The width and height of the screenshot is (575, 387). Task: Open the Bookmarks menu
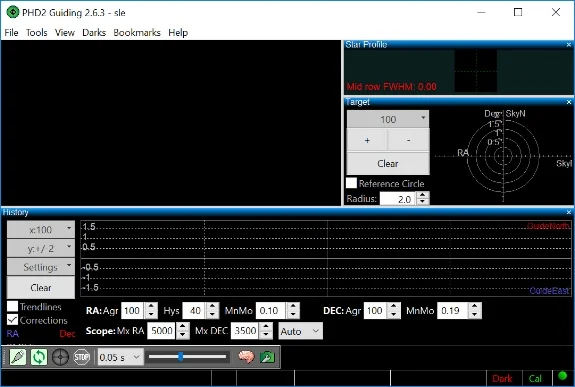(137, 32)
